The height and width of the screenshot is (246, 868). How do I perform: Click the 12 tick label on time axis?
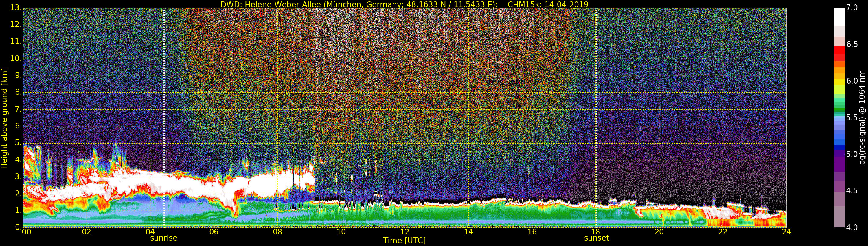[x=404, y=232]
